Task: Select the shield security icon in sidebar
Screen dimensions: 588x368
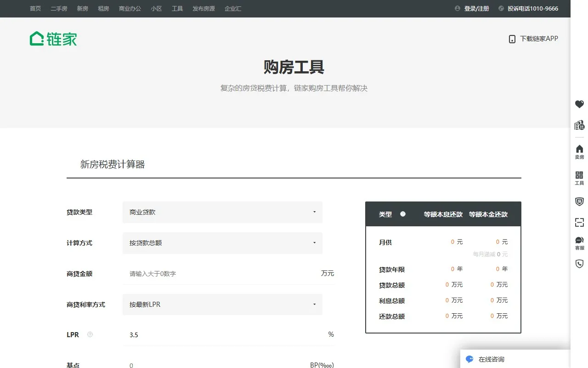Action: (x=579, y=201)
